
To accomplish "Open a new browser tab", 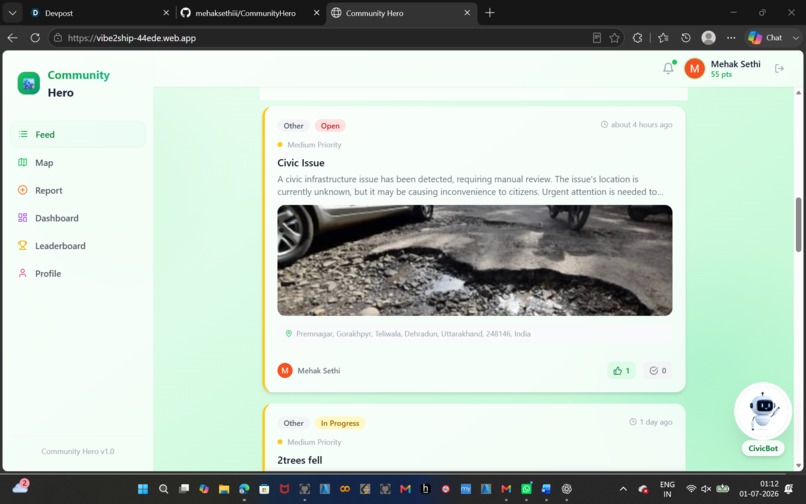I will pos(490,13).
